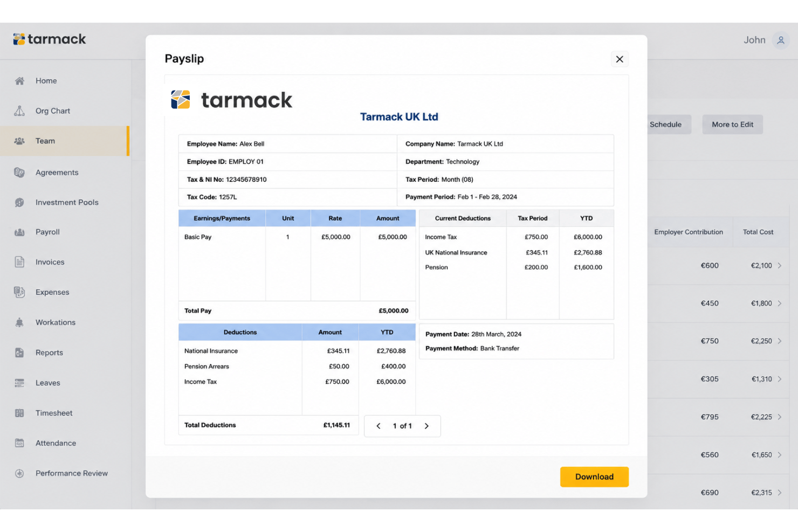Click the Total Cost column header
The height and width of the screenshot is (532, 798).
pos(758,232)
